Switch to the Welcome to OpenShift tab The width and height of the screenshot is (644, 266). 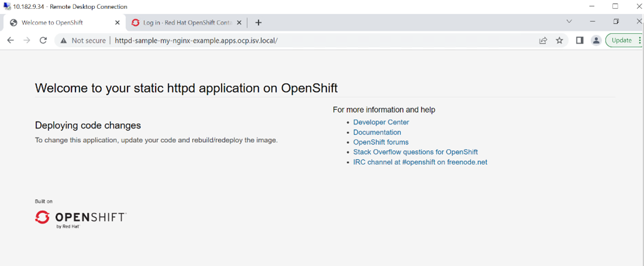tap(58, 22)
